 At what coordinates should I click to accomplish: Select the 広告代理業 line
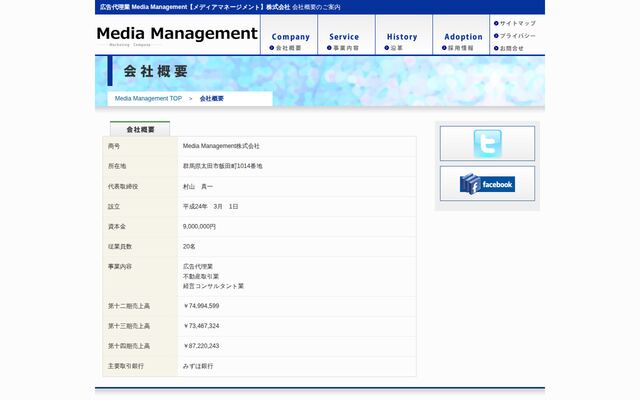(198, 267)
